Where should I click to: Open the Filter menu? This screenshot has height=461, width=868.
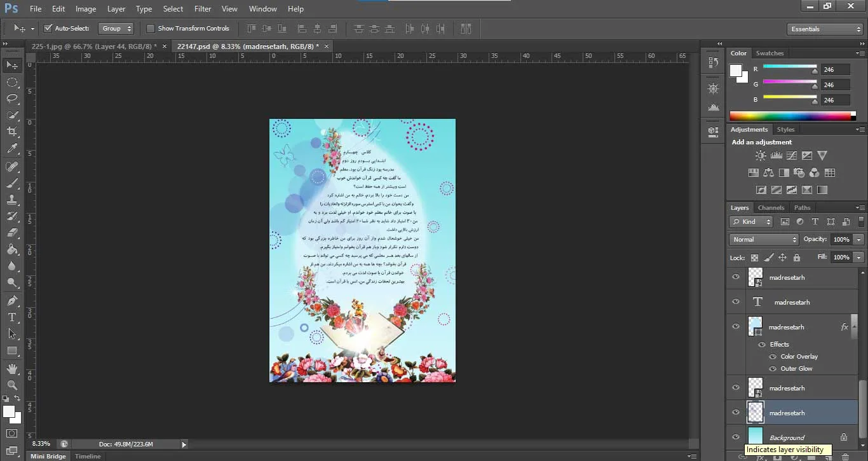[203, 9]
